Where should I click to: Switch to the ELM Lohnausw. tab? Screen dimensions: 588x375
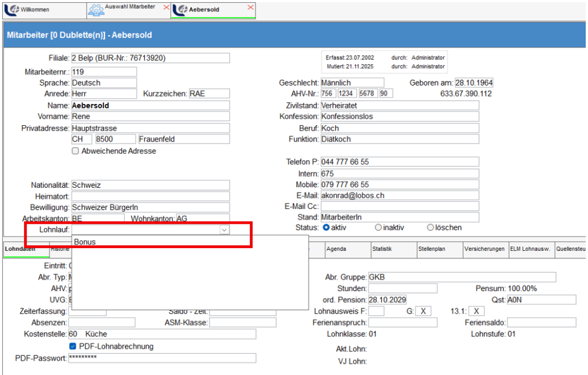tap(531, 249)
